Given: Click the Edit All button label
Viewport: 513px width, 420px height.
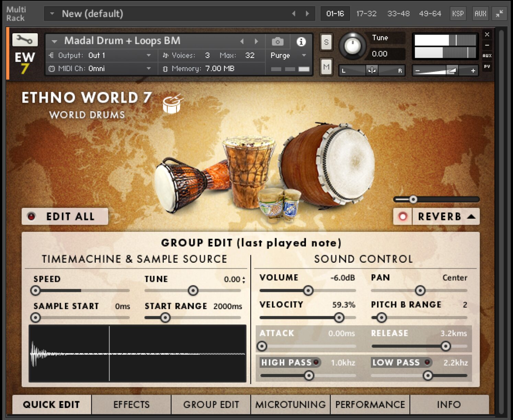Looking at the screenshot, I should (70, 216).
